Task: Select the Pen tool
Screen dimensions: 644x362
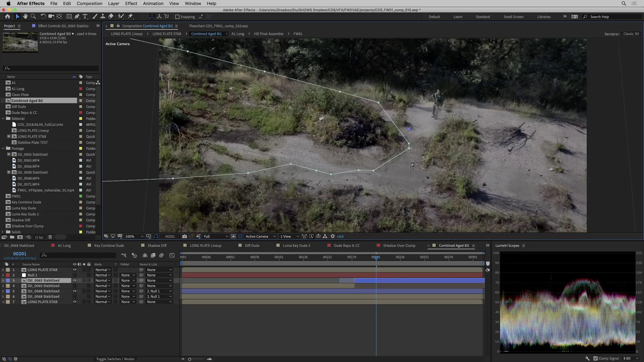Action: tap(77, 16)
